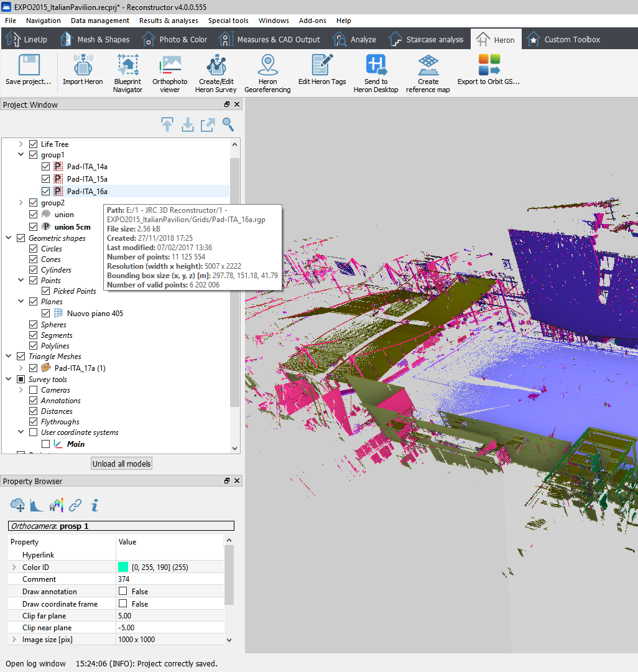
Task: Switch to the Mesh & Shapes tab
Action: (x=95, y=40)
